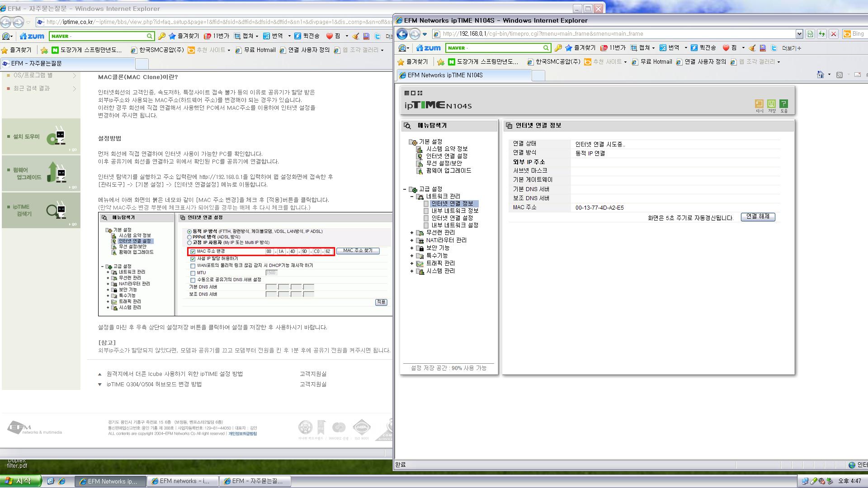Open 추천 사이트 dropdown in the router favorites bar

[606, 62]
